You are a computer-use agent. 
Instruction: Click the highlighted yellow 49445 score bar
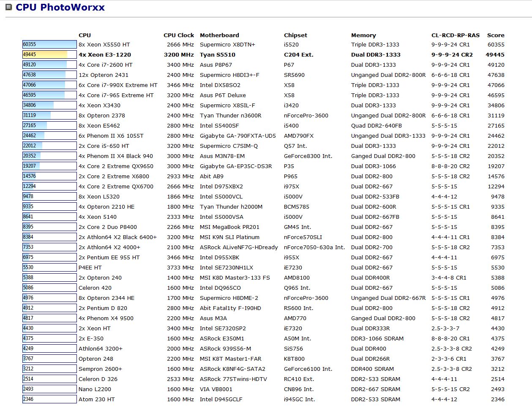point(49,54)
